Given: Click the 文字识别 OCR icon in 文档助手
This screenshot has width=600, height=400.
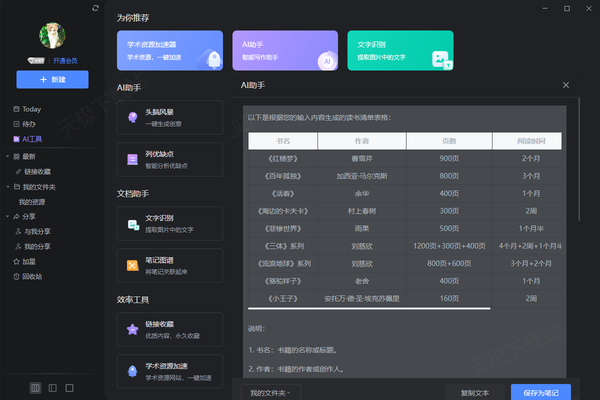Looking at the screenshot, I should point(132,226).
